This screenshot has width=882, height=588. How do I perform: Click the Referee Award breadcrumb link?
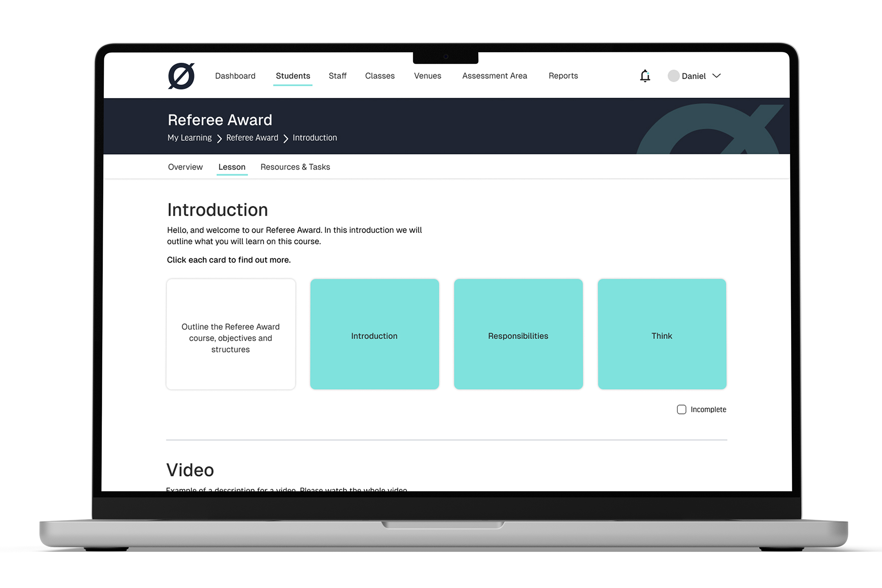click(252, 138)
